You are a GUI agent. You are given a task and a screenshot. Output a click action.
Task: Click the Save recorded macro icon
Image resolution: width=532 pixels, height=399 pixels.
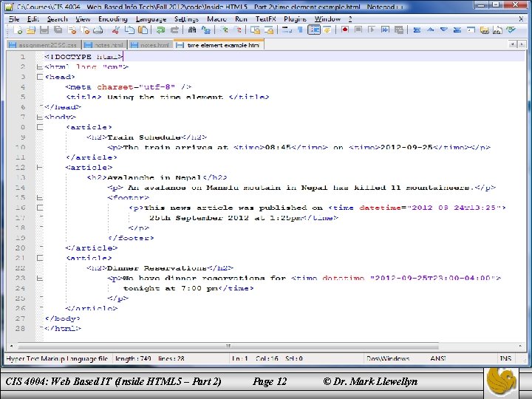pyautogui.click(x=399, y=30)
